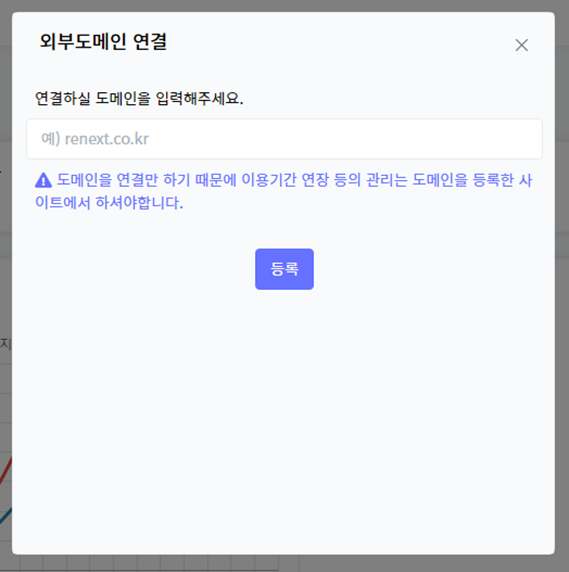Screen dimensions: 569x572
Task: Click the 등록 button
Action: tap(284, 269)
